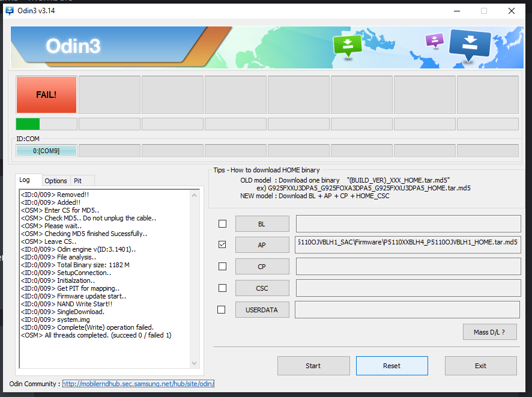Screen dimensions: 532x397
Task: Enable the BL checkbox
Action: click(x=222, y=224)
